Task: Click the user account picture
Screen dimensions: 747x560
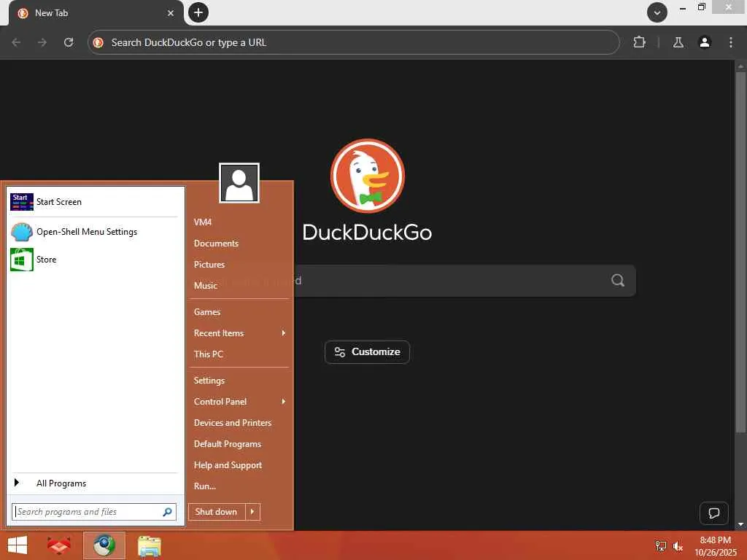Action: (x=239, y=183)
